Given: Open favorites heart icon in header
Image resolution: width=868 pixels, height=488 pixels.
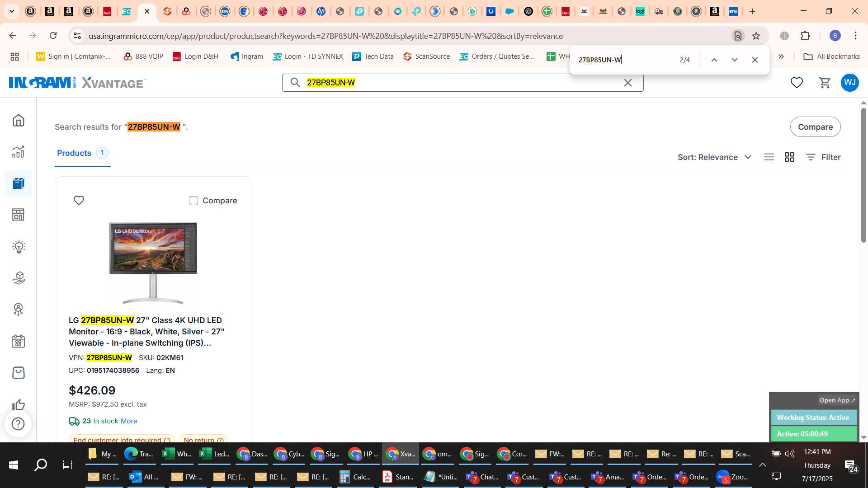Looking at the screenshot, I should pyautogui.click(x=797, y=83).
